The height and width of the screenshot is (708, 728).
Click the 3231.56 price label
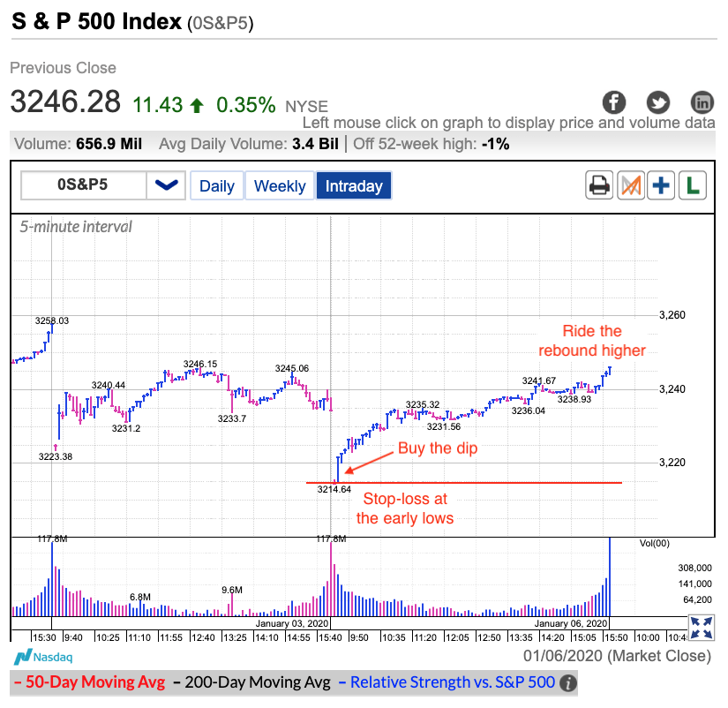click(444, 426)
